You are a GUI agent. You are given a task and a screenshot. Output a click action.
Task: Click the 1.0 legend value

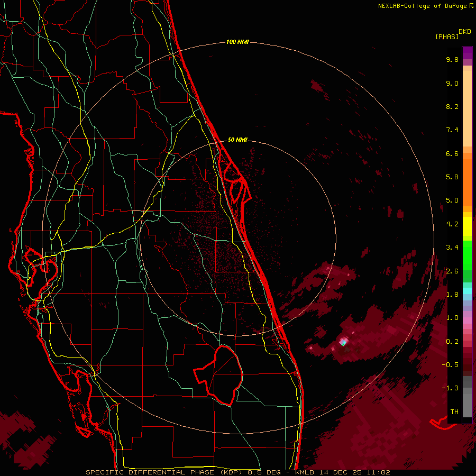(452, 318)
